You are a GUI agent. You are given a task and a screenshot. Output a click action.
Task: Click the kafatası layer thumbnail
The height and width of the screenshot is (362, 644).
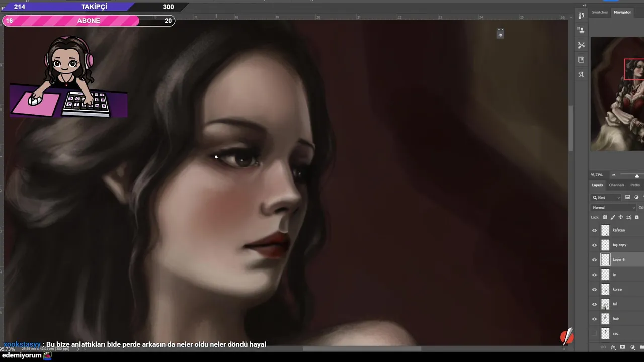click(x=605, y=230)
